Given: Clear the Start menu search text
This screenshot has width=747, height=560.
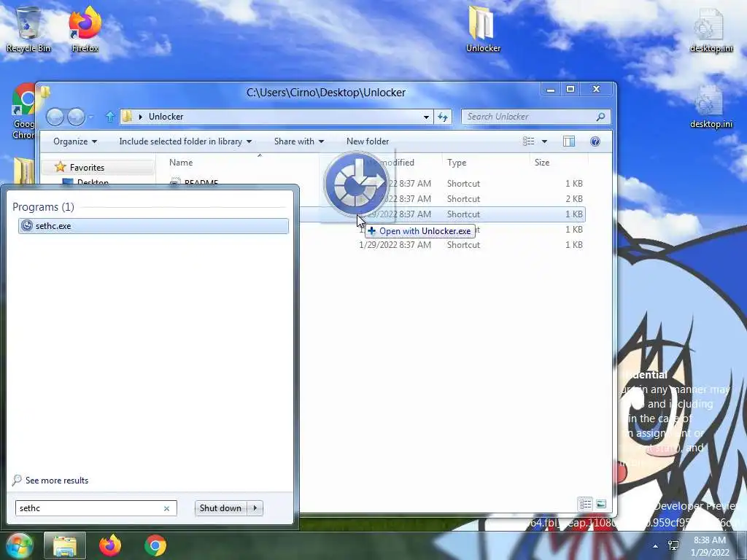Looking at the screenshot, I should (x=167, y=508).
